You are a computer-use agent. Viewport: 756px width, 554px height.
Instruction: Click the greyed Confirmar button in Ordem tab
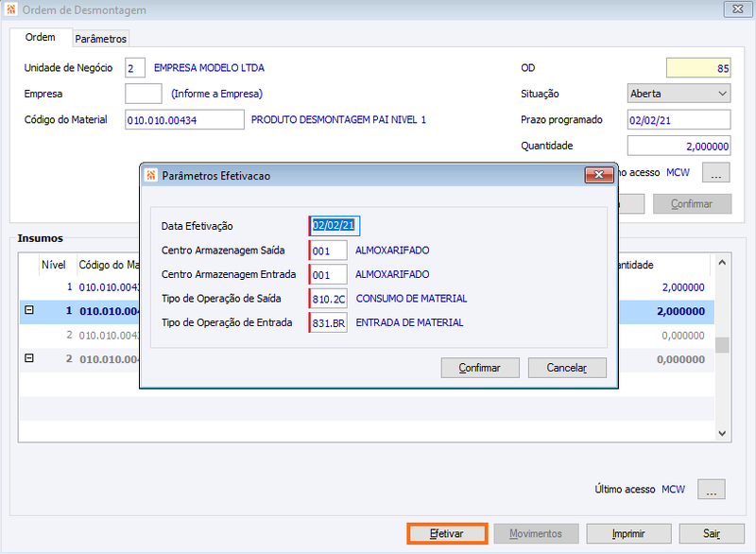[692, 204]
